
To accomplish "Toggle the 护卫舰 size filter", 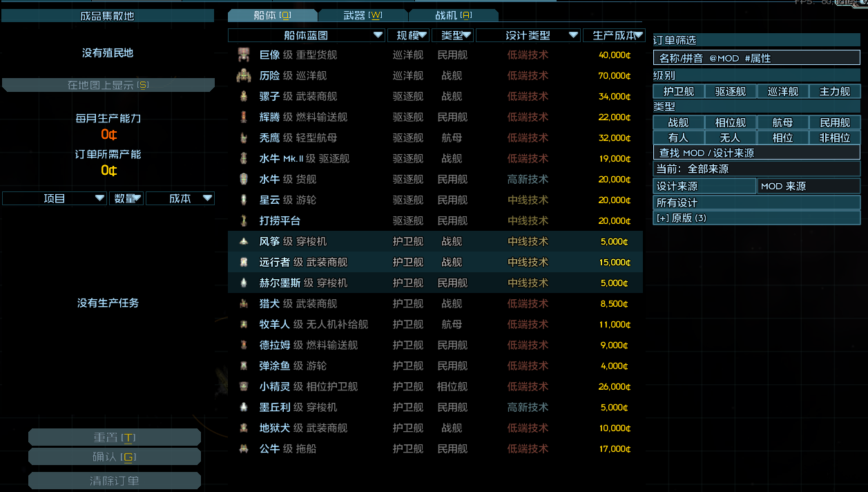I will coord(679,91).
